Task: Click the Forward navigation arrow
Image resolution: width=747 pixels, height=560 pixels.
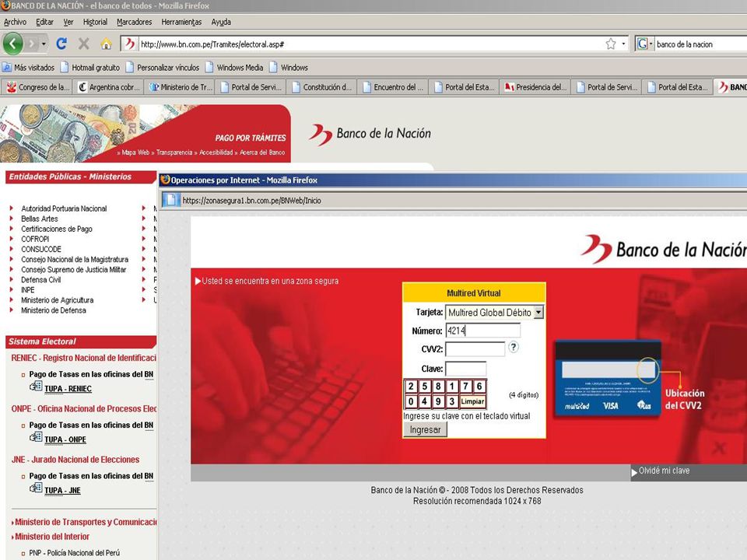Action: pyautogui.click(x=31, y=44)
